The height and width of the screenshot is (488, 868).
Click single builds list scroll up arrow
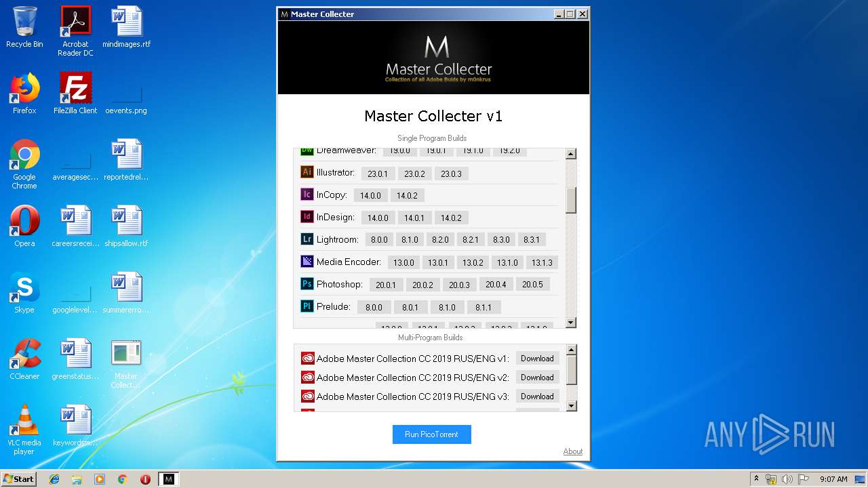click(x=571, y=154)
